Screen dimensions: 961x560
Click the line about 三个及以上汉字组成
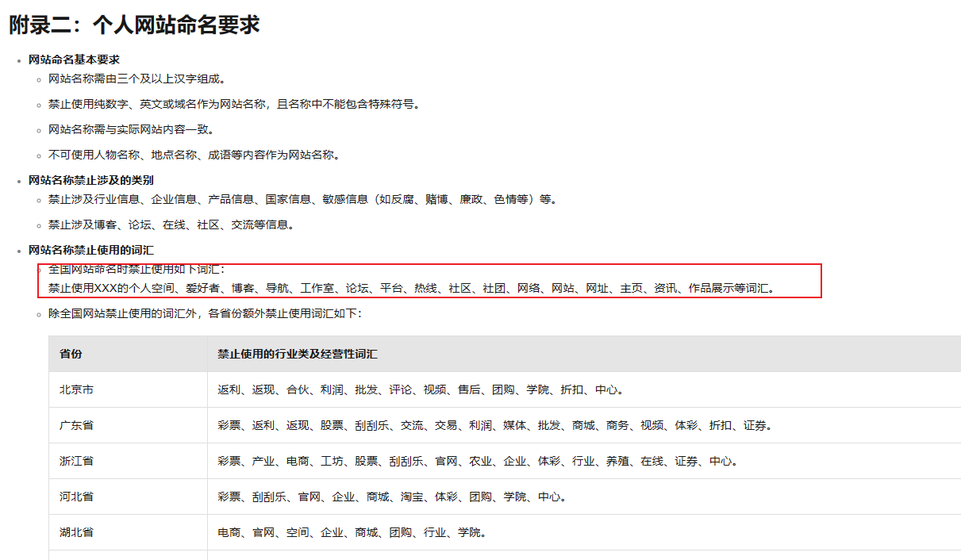click(x=137, y=79)
